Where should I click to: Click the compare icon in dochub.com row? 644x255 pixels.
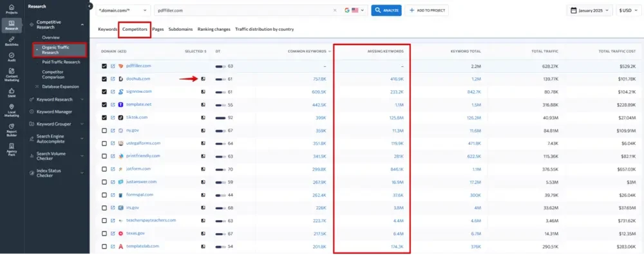point(203,79)
